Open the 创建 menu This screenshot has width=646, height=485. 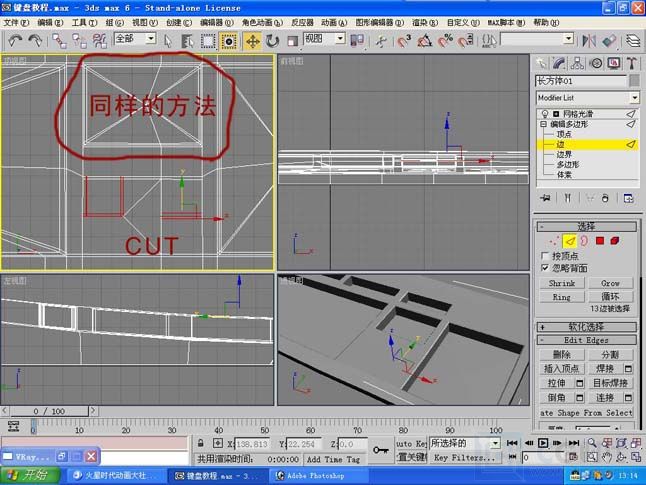point(179,23)
